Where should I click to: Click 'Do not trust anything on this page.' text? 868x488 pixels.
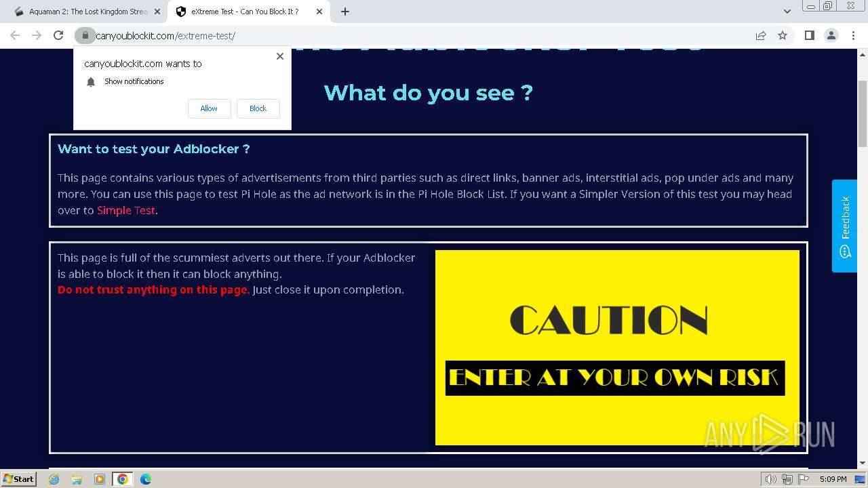tap(154, 289)
